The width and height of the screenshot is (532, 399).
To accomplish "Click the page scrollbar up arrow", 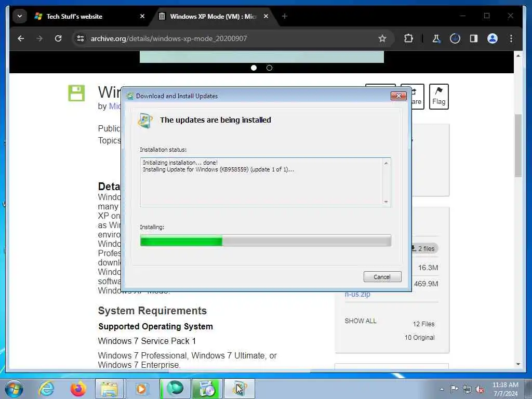I will click(518, 56).
